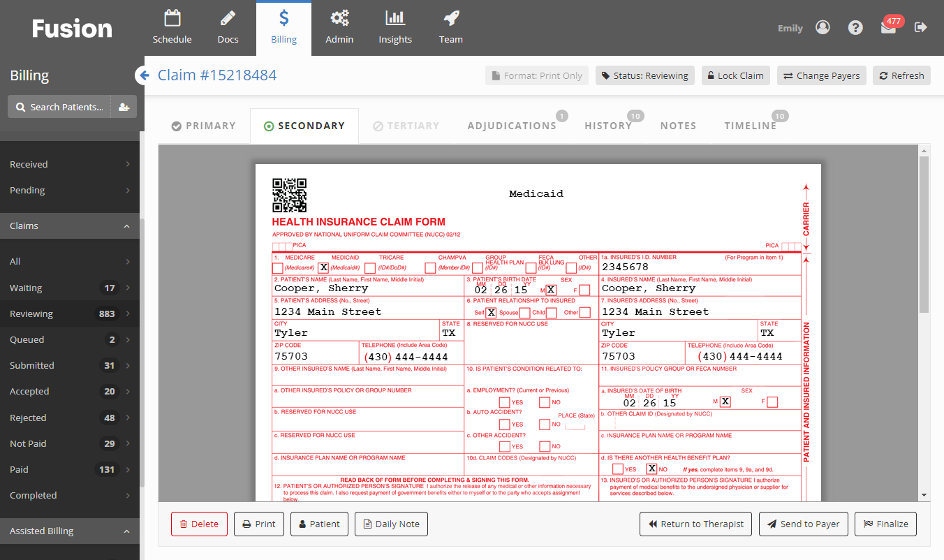Open the Team paper plane icon
944x560 pixels.
pos(450,19)
